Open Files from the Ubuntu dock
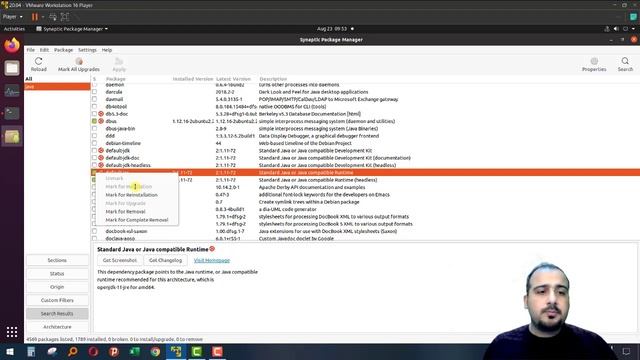 [x=12, y=68]
